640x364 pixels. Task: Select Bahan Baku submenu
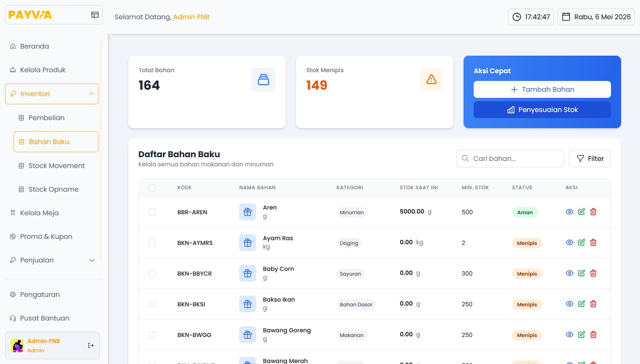coord(56,142)
